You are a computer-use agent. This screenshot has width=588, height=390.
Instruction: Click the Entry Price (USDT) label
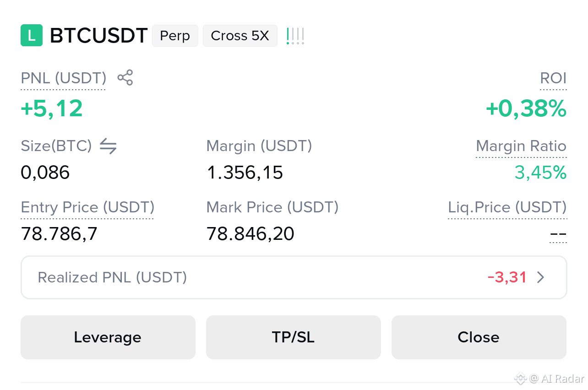coord(87,208)
